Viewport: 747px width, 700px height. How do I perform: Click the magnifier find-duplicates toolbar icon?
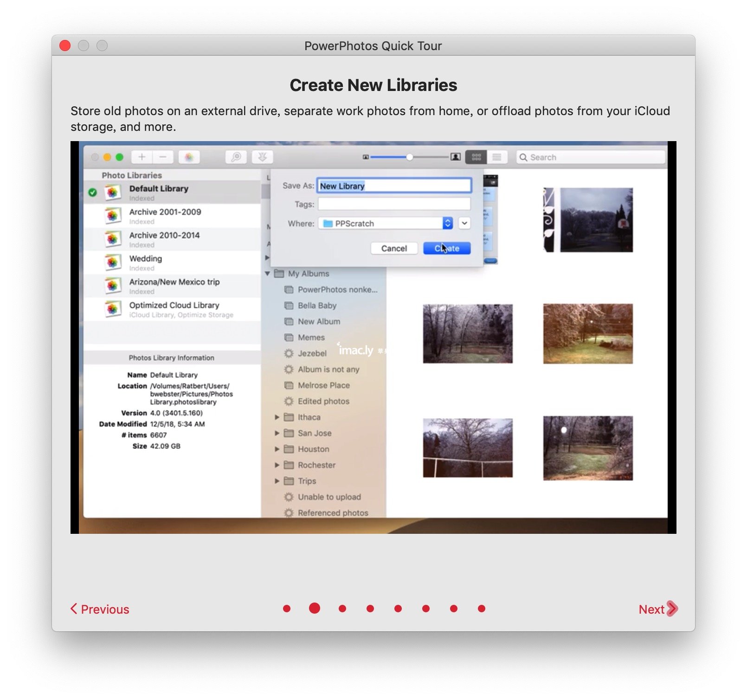236,157
